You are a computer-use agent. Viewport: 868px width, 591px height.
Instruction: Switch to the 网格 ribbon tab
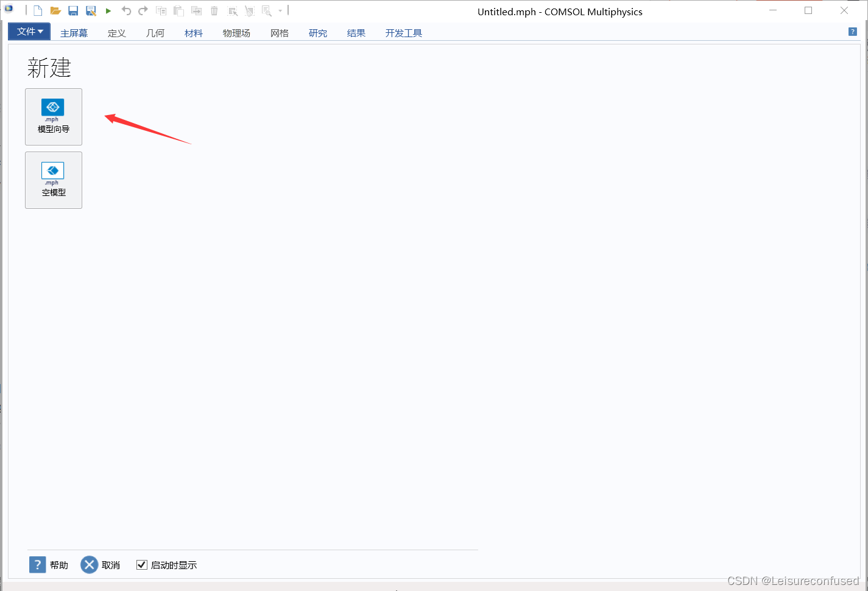tap(280, 33)
